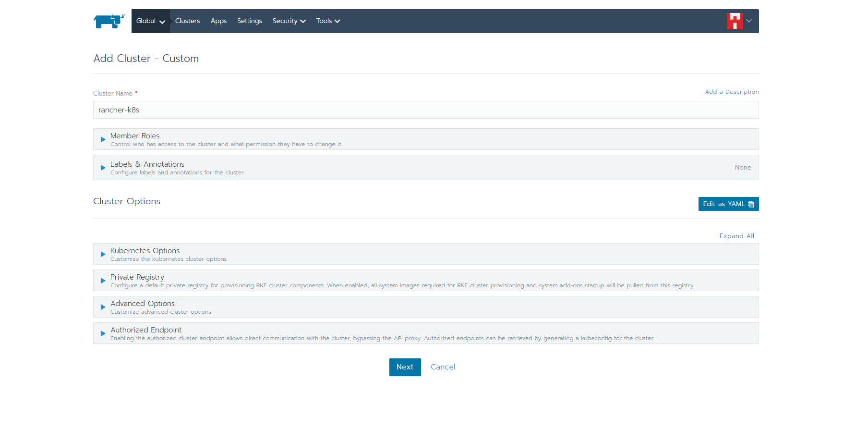The width and height of the screenshot is (868, 429).
Task: Focus the Cluster Name input field
Action: [426, 110]
